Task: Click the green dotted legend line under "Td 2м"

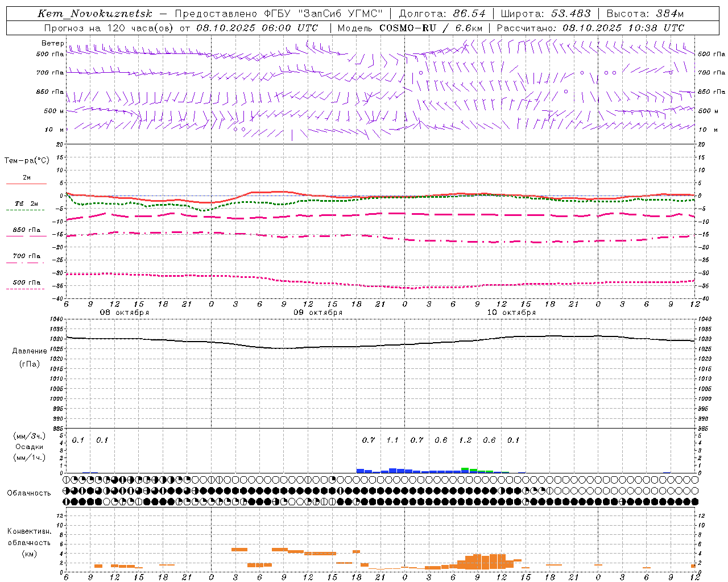Action: click(x=25, y=210)
